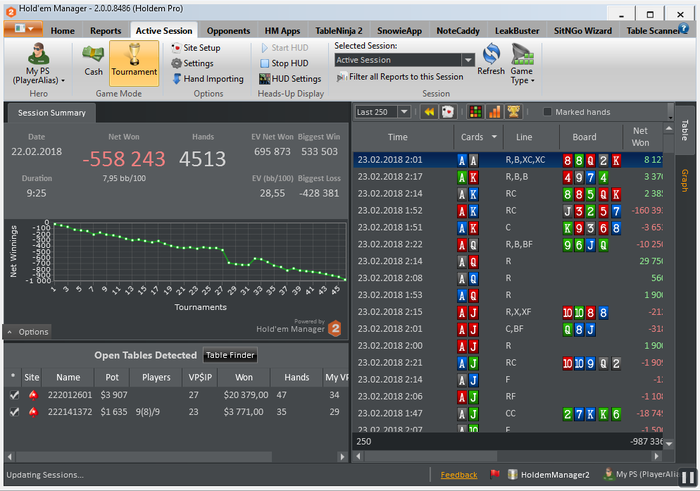Sort by Board column header
Image resolution: width=700 pixels, height=491 pixels.
click(591, 137)
